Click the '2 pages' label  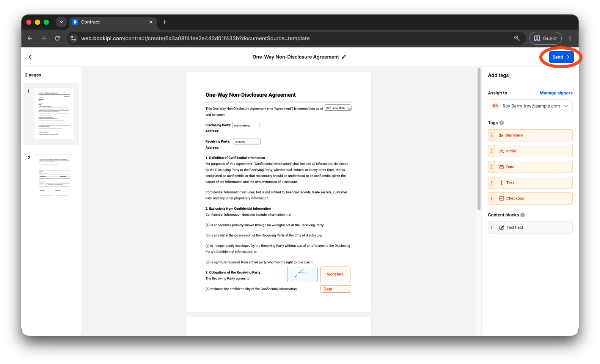pyautogui.click(x=33, y=75)
